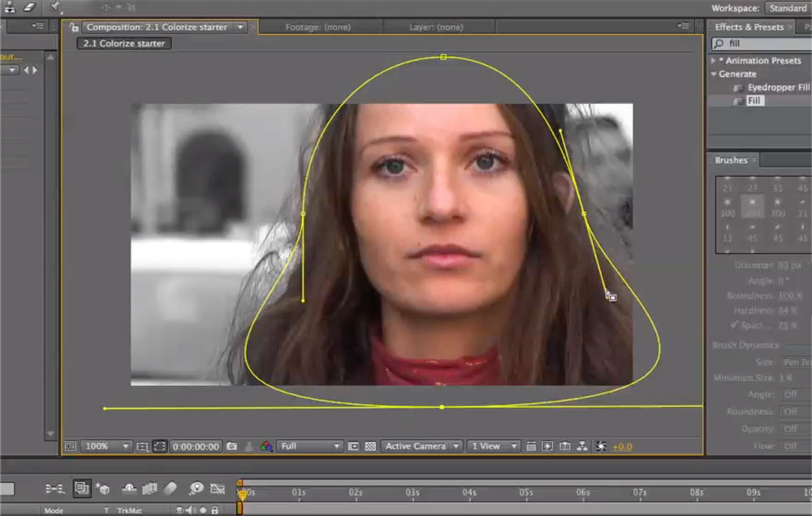This screenshot has height=516, width=812.
Task: Toggle the Region of Interest button
Action: click(353, 446)
